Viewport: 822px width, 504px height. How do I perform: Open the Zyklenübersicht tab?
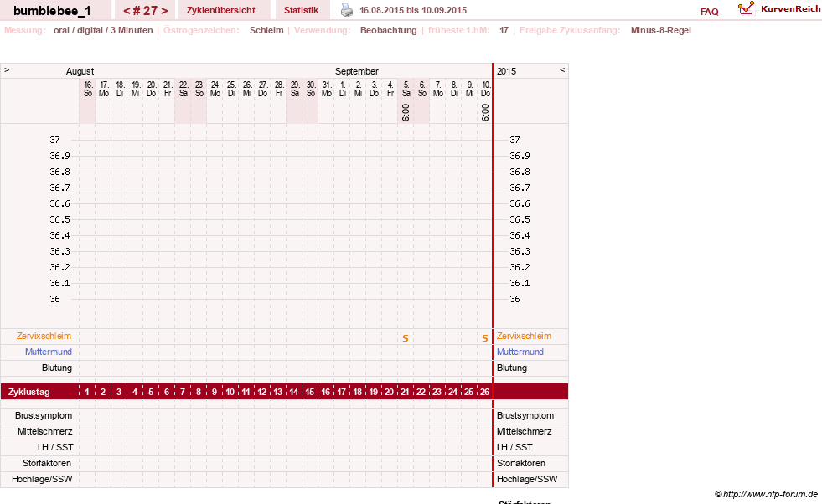tap(220, 11)
